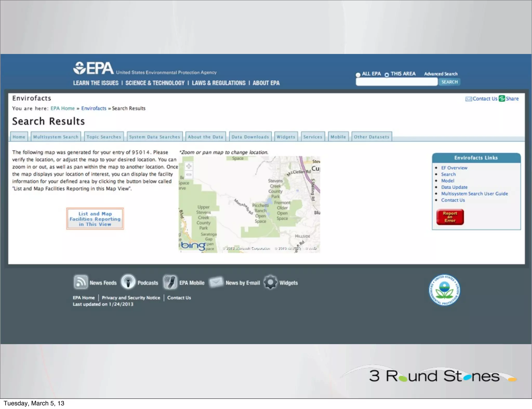Switch to the Data Downloads tab
532x409 pixels.
250,137
